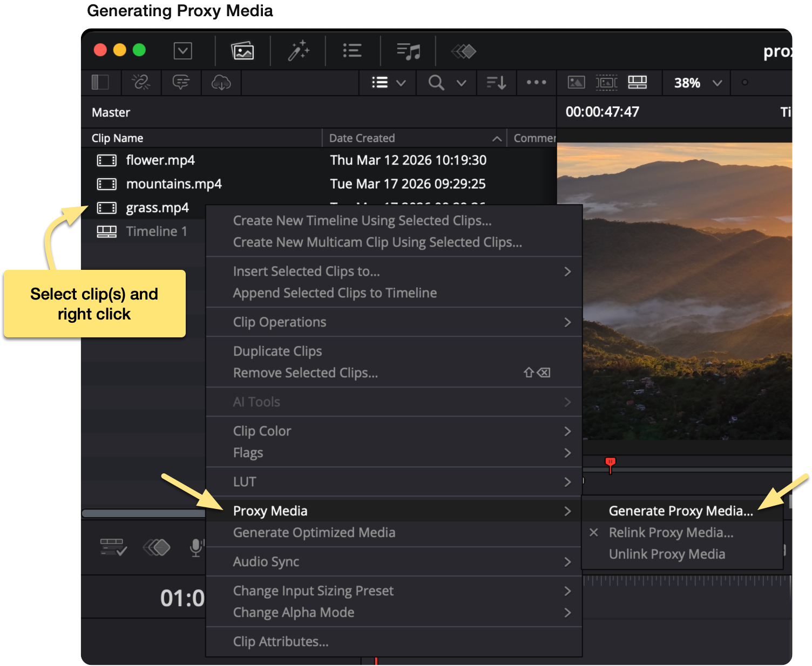This screenshot has width=812, height=666.
Task: Expand the sort order dropdown
Action: [496, 83]
